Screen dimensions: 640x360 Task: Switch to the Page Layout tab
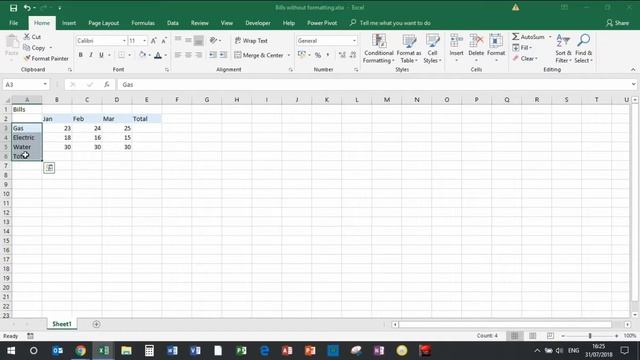(x=103, y=23)
